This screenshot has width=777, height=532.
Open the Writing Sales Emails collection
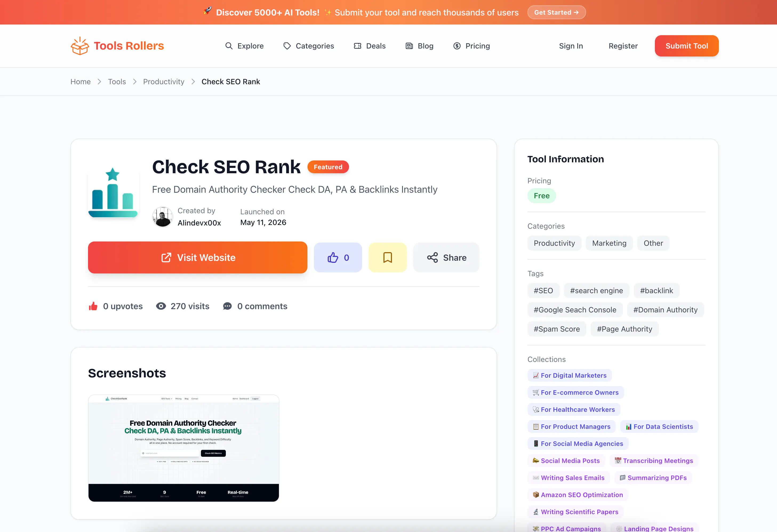click(x=568, y=478)
